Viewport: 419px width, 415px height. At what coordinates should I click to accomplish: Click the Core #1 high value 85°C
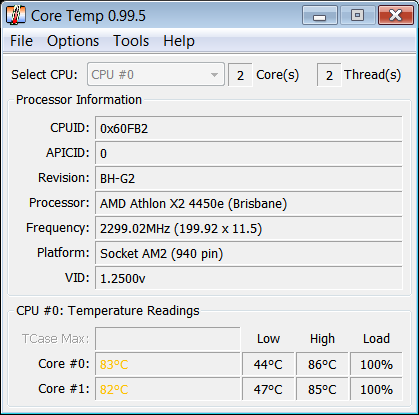(322, 389)
